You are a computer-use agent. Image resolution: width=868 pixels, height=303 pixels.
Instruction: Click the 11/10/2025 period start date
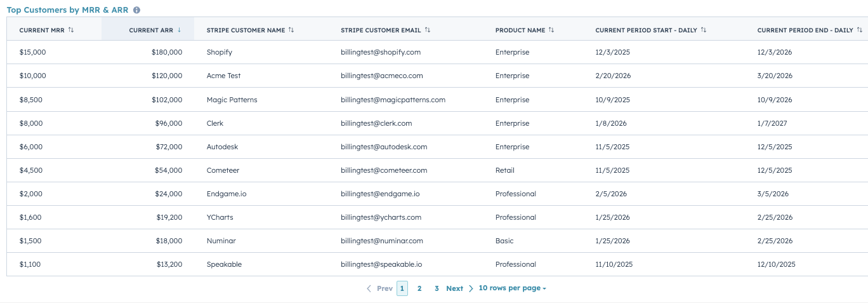click(x=614, y=264)
